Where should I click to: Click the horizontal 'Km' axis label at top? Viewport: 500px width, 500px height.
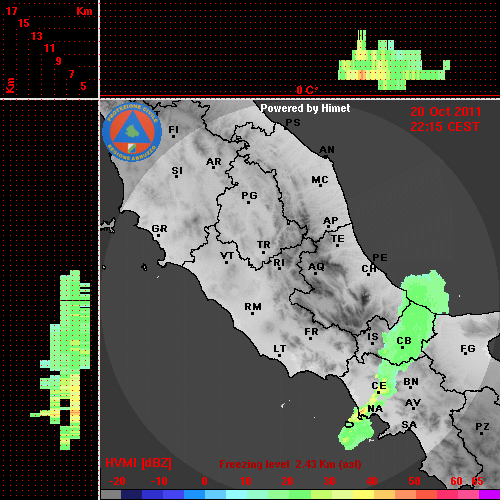[x=84, y=11]
